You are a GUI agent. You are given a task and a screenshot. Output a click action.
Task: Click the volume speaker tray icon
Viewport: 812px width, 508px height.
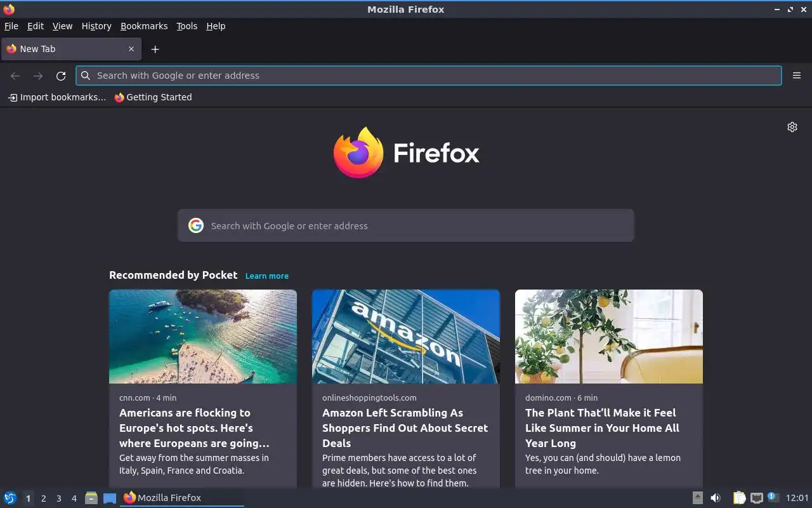tap(716, 498)
